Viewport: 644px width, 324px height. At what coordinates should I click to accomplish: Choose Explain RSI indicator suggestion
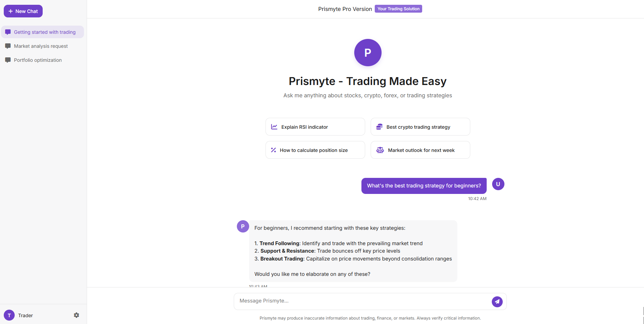[315, 127]
